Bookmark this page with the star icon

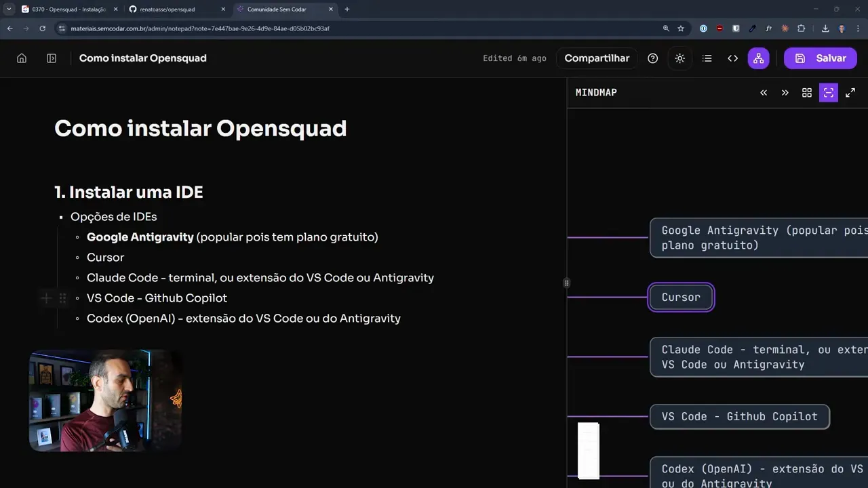tap(680, 28)
